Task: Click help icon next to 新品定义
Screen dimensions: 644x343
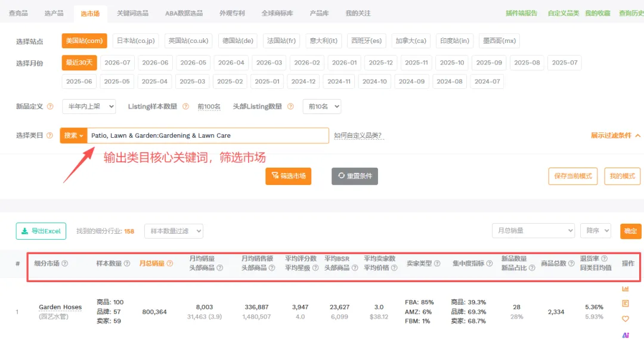Action: [x=50, y=106]
